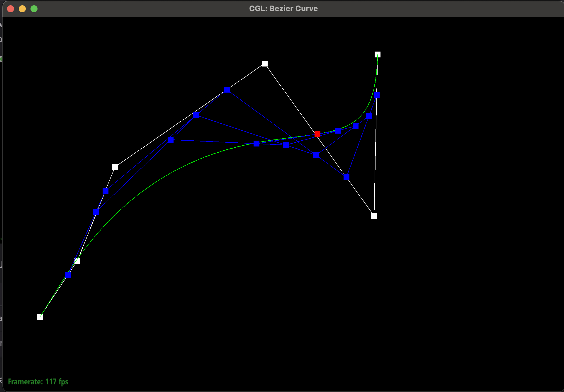
Task: Select the leftmost blue point on the green curve's midsection
Action: [x=257, y=144]
